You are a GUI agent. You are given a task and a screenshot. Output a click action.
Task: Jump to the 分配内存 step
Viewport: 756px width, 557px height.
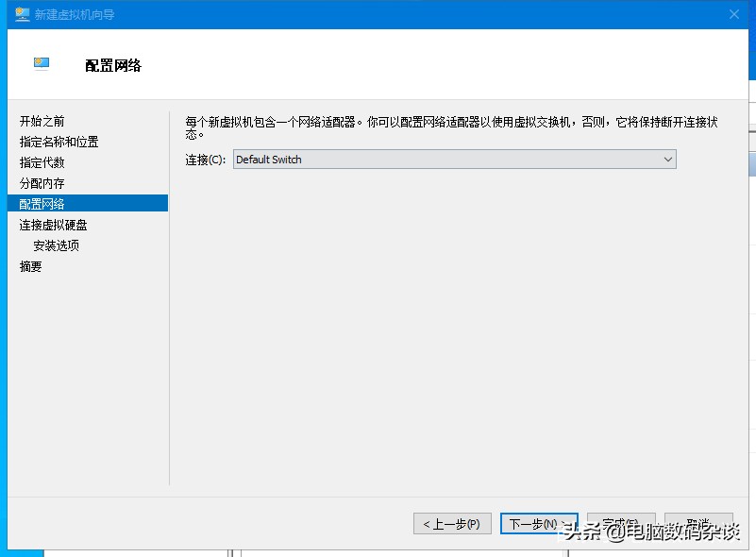[x=42, y=182]
